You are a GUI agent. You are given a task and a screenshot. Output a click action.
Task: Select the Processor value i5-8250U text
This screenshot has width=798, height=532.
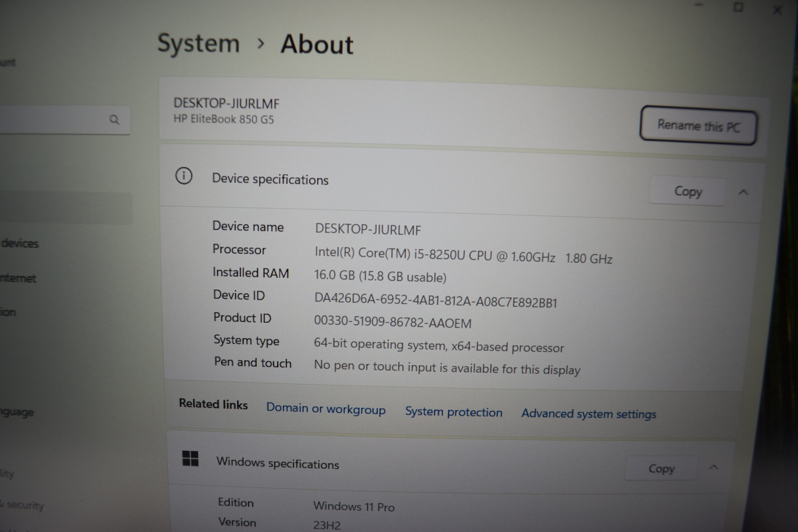tap(464, 255)
